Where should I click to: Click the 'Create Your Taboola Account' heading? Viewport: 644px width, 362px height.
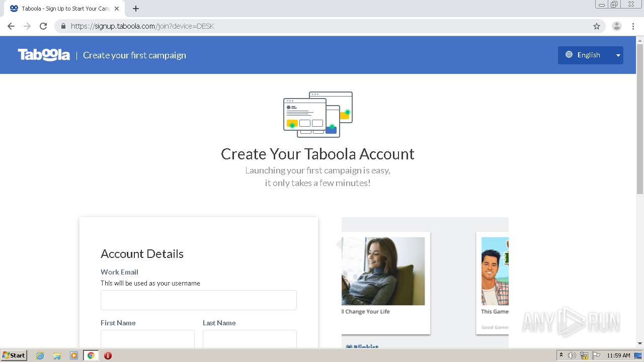[x=317, y=154]
